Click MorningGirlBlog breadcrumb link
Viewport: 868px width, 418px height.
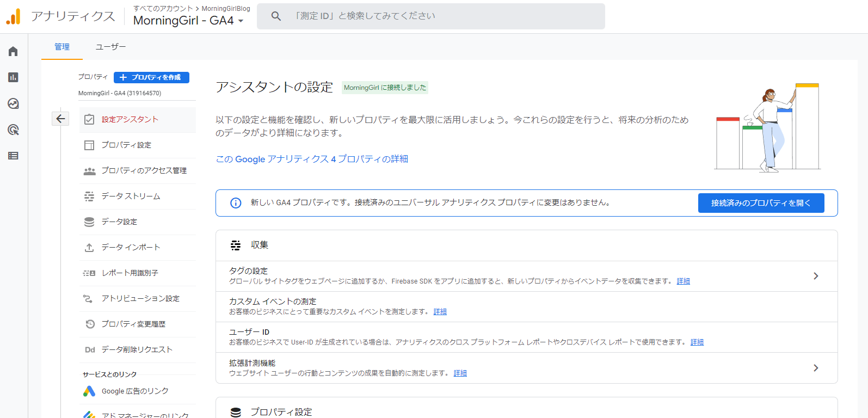tap(226, 9)
